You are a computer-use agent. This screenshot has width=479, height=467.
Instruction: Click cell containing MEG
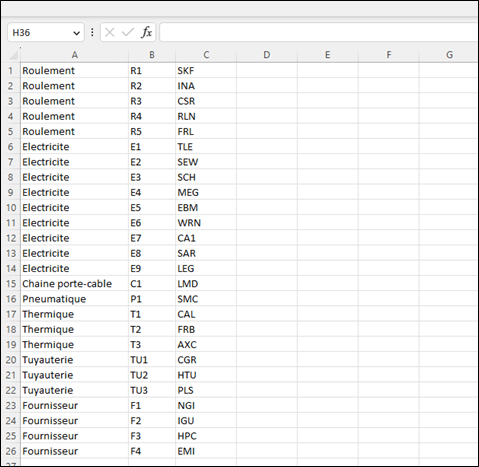206,192
